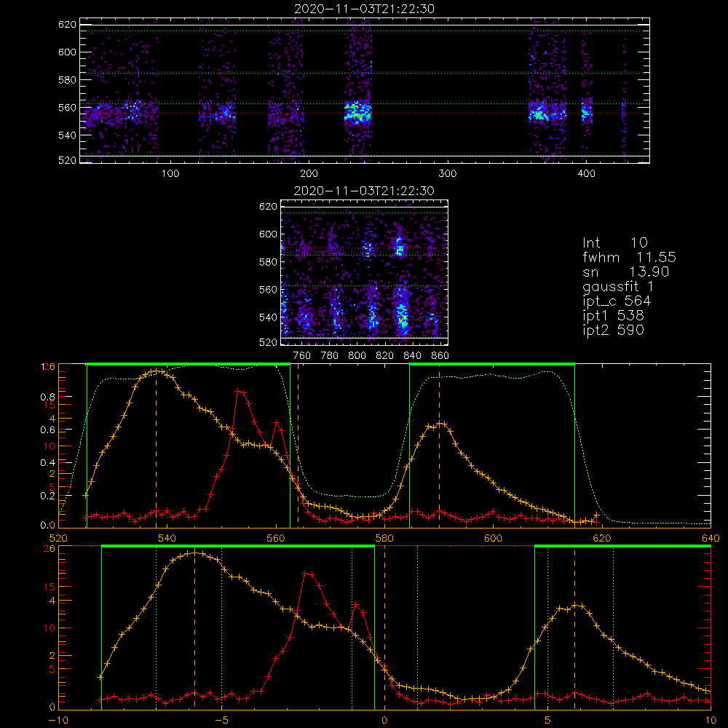Click the left thick green bar atop the profile plot
The image size is (728, 728).
pos(189,364)
